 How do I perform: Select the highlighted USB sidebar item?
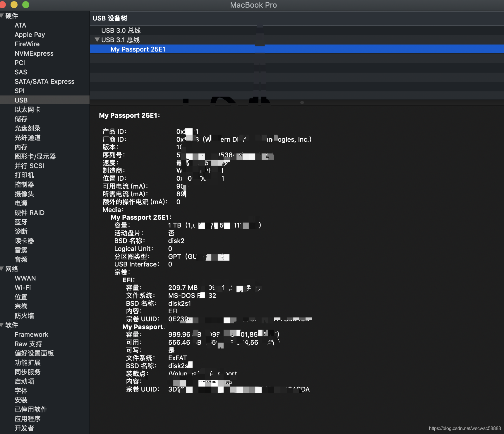point(45,100)
